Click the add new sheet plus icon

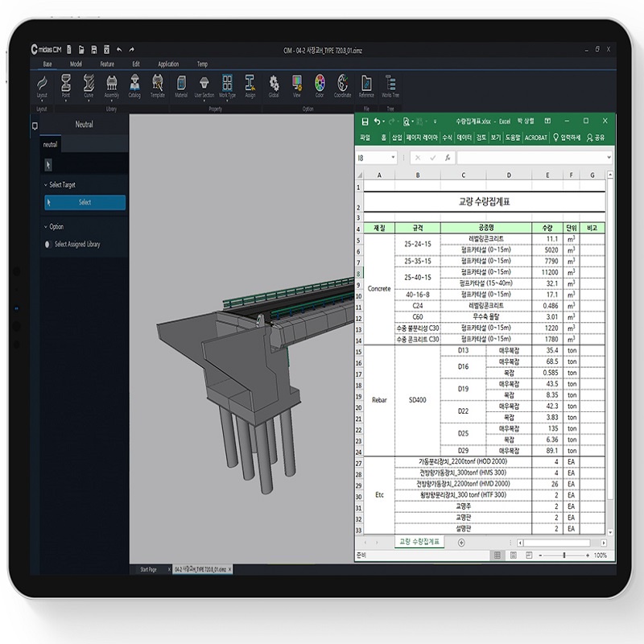point(461,543)
